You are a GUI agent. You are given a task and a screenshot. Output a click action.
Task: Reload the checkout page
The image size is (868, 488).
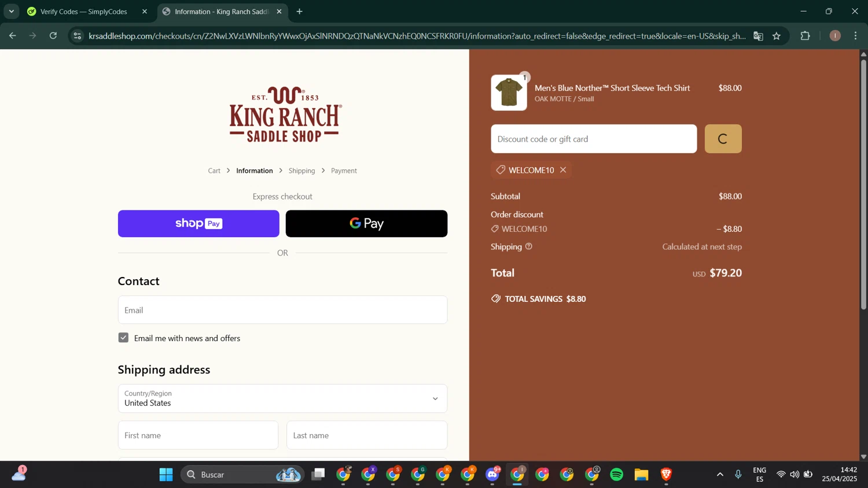point(53,36)
